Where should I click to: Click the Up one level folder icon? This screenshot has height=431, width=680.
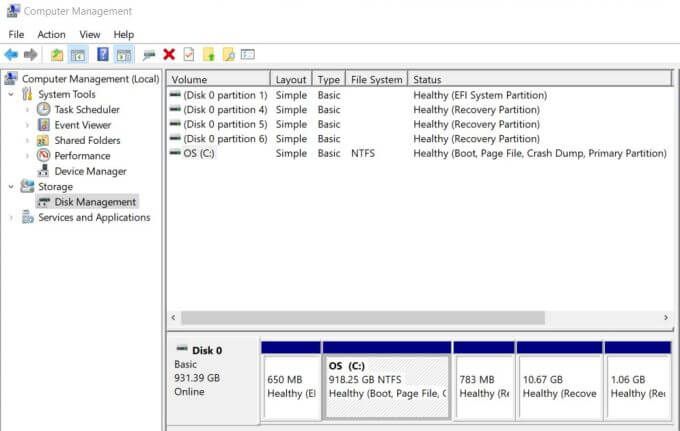click(57, 55)
